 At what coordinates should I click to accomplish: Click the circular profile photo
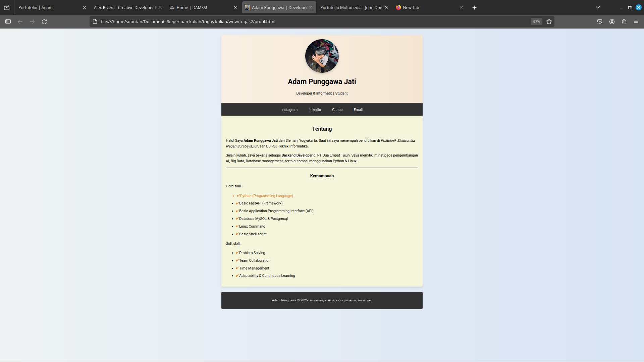tap(322, 56)
